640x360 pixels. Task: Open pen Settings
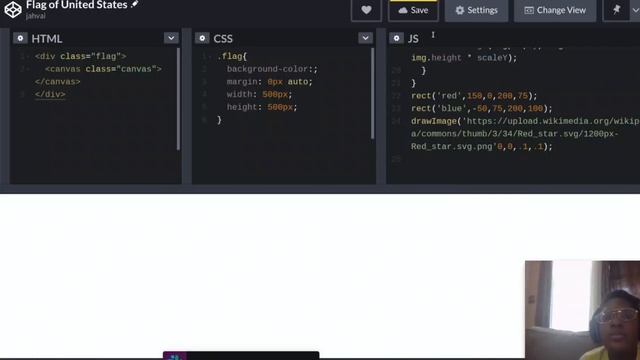[x=476, y=10]
